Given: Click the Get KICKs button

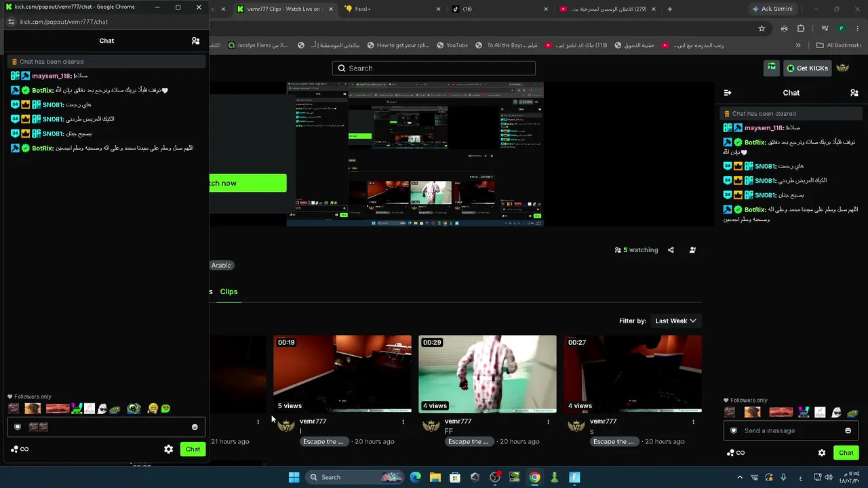Looking at the screenshot, I should (x=807, y=68).
